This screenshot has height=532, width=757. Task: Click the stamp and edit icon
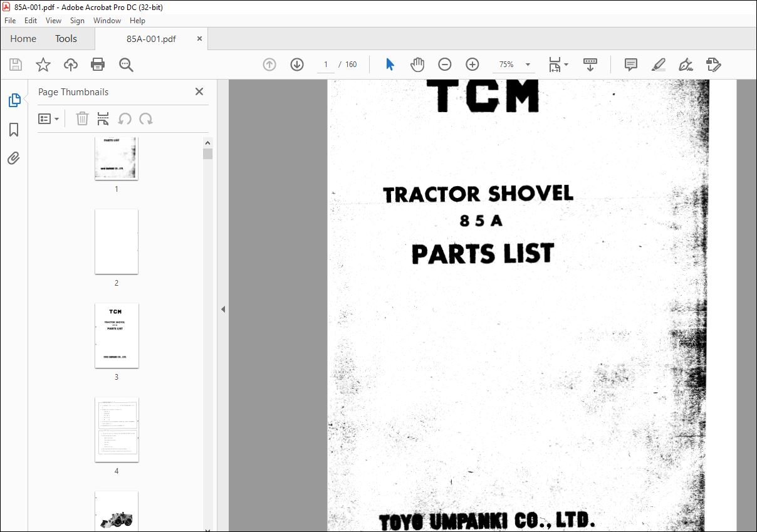tap(713, 65)
